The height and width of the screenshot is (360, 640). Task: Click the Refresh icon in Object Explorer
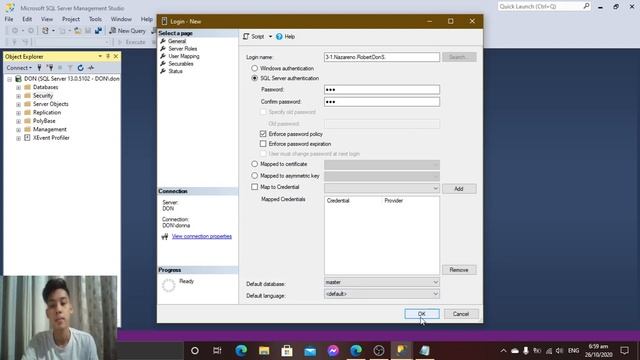(x=80, y=68)
